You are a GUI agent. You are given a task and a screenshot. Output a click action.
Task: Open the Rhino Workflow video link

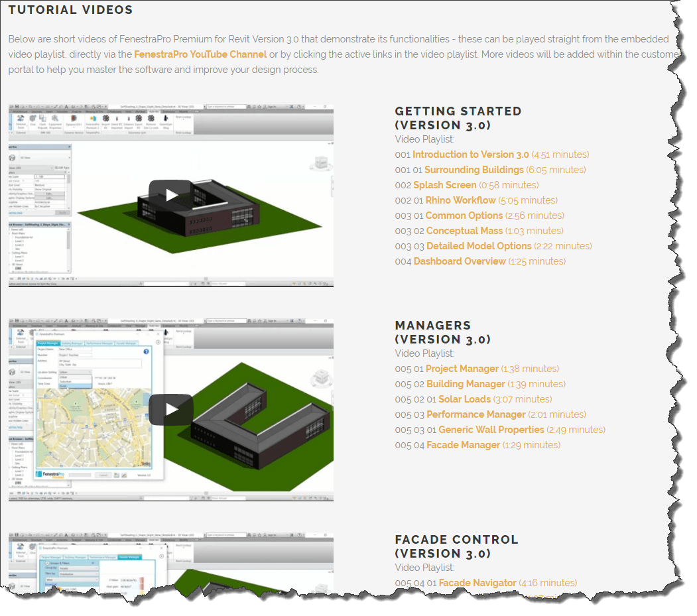[x=460, y=200]
